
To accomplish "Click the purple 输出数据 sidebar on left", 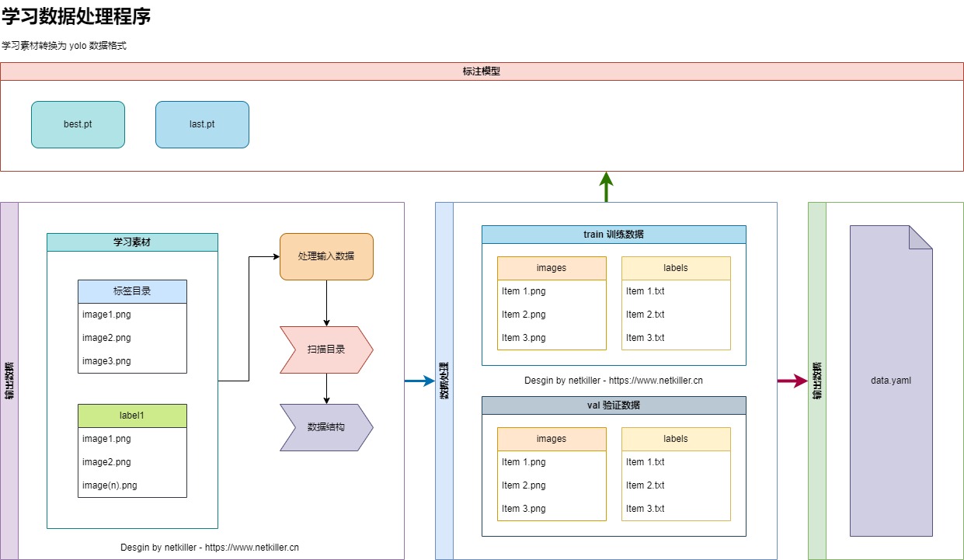I will (x=9, y=381).
